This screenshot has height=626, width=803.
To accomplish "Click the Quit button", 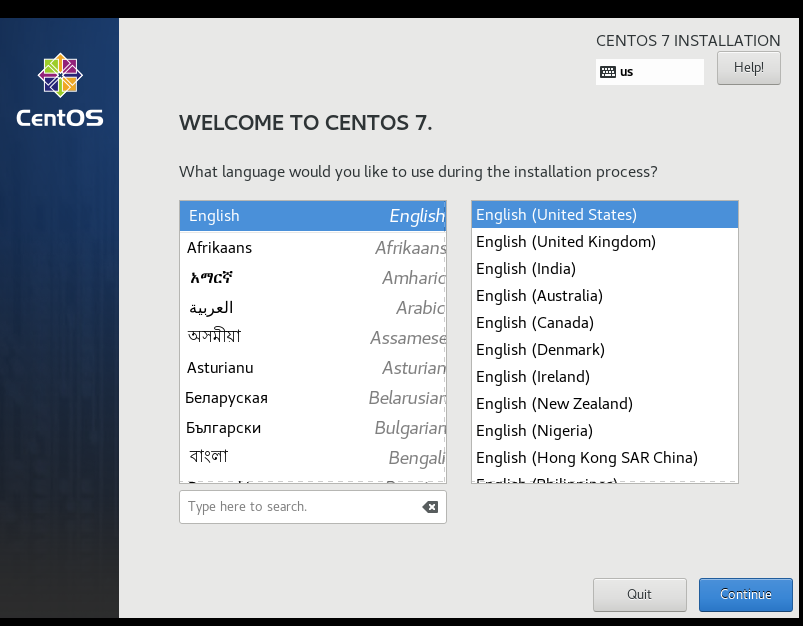I will coord(640,594).
